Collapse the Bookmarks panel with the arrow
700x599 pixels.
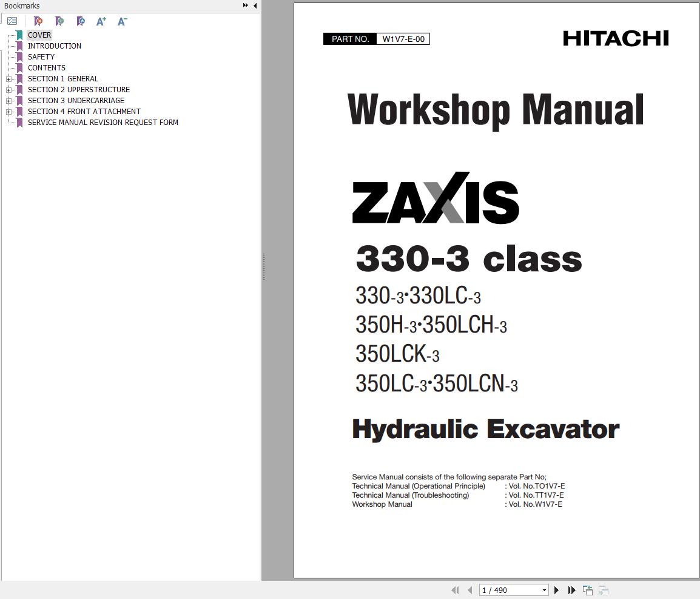point(254,5)
